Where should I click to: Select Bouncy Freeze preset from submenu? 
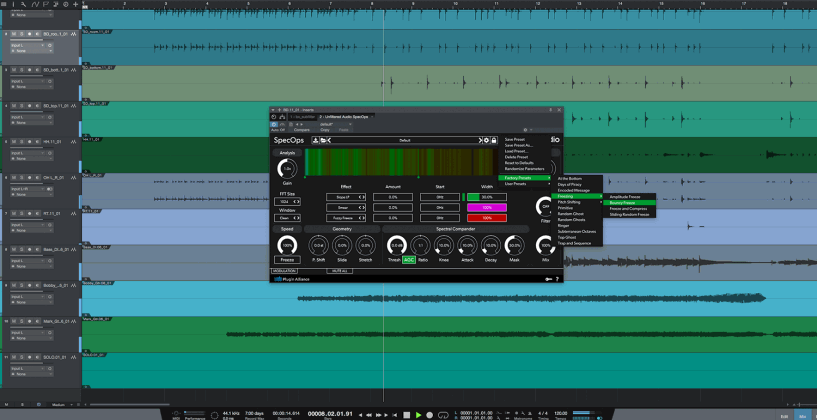pyautogui.click(x=622, y=202)
